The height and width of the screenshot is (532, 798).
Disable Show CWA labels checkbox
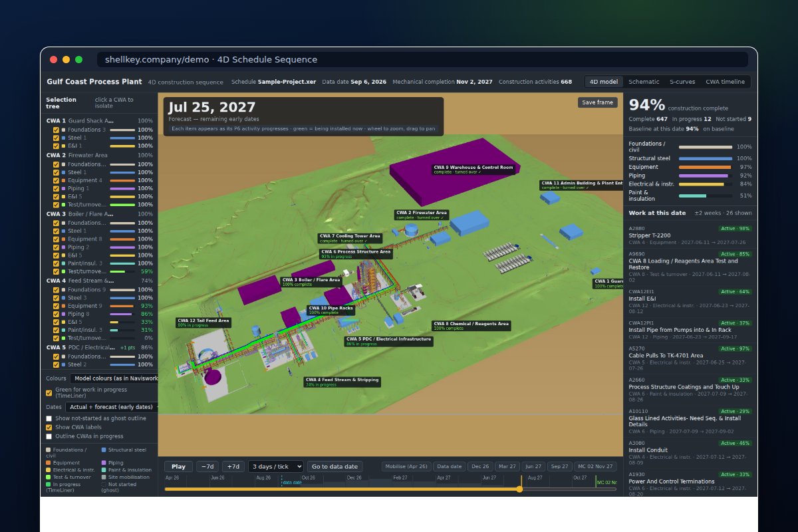click(49, 427)
